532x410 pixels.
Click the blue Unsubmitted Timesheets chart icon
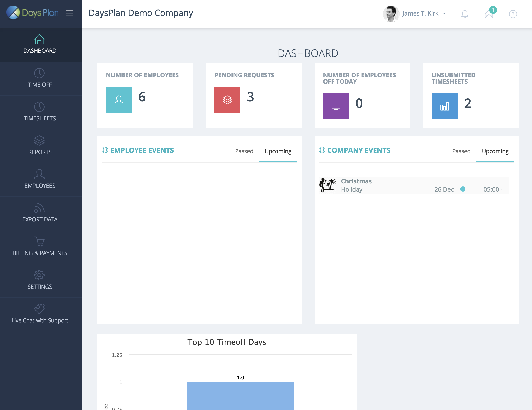click(444, 106)
